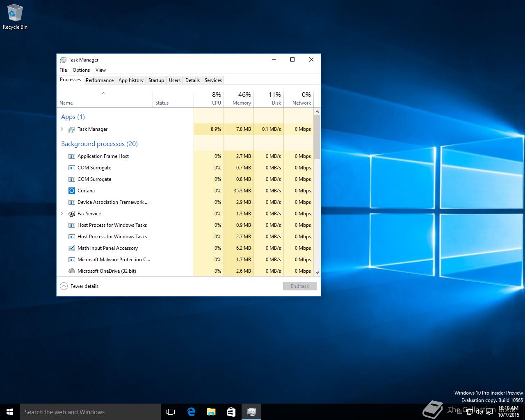Switch to the Details tab
This screenshot has width=525, height=420.
192,80
